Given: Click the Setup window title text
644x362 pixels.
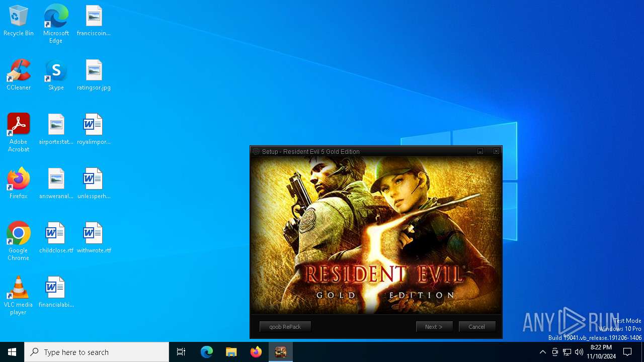Looking at the screenshot, I should point(311,151).
